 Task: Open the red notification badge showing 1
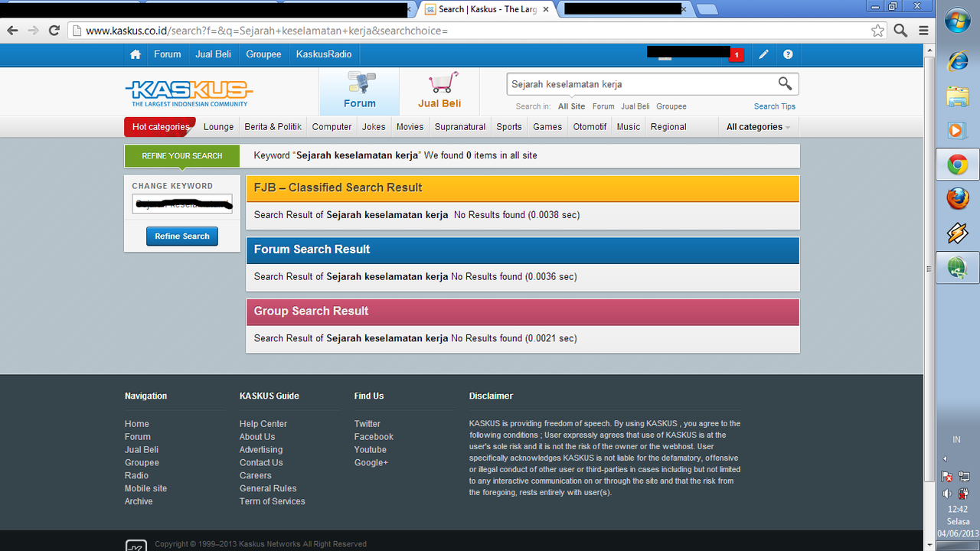(737, 55)
